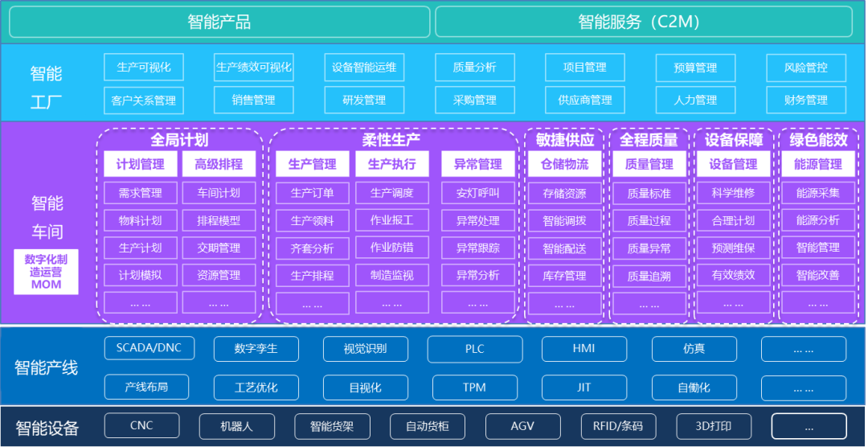Select the 生产调度 item
The height and width of the screenshot is (447, 868).
392,193
